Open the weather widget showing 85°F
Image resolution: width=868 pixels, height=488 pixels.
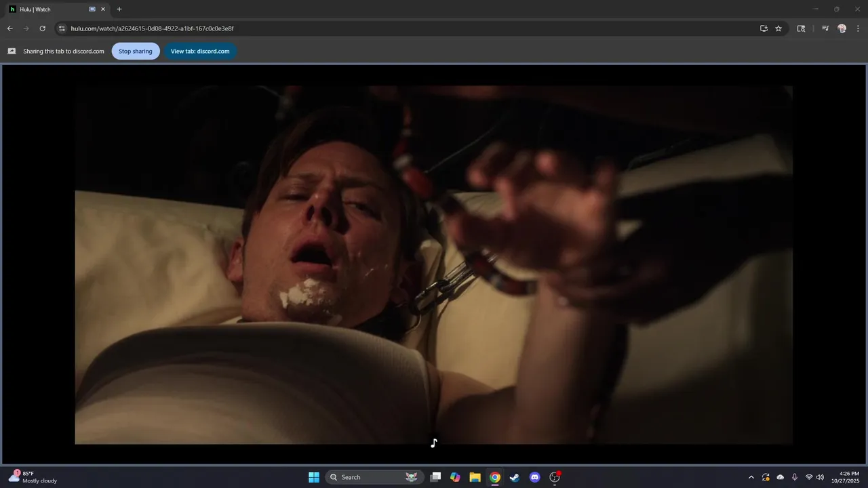(x=33, y=477)
